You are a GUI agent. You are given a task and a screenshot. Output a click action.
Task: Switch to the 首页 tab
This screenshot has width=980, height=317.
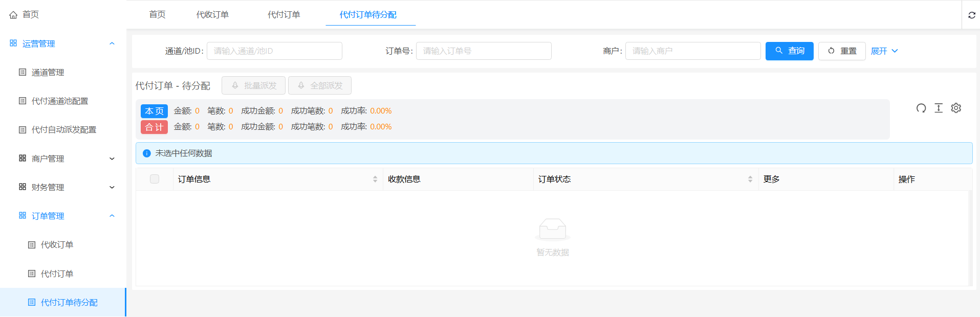point(157,14)
